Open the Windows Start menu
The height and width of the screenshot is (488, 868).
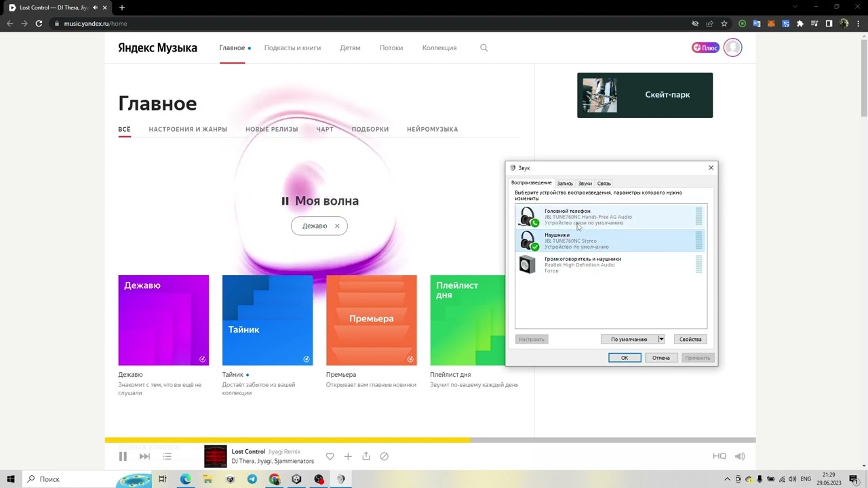click(x=11, y=479)
